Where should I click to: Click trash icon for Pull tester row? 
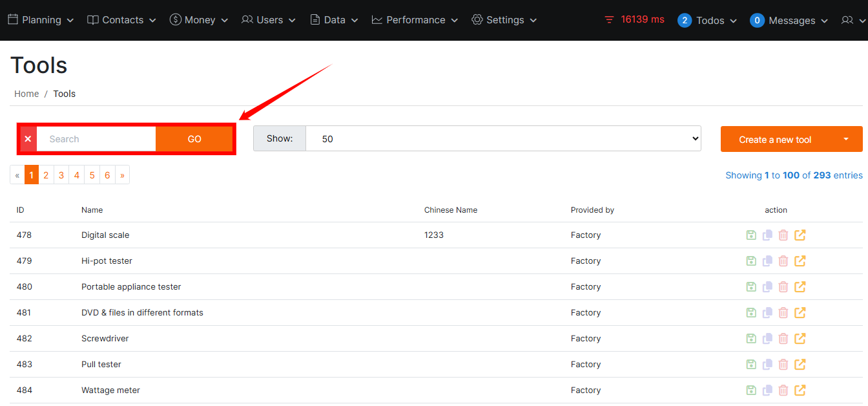click(x=783, y=365)
